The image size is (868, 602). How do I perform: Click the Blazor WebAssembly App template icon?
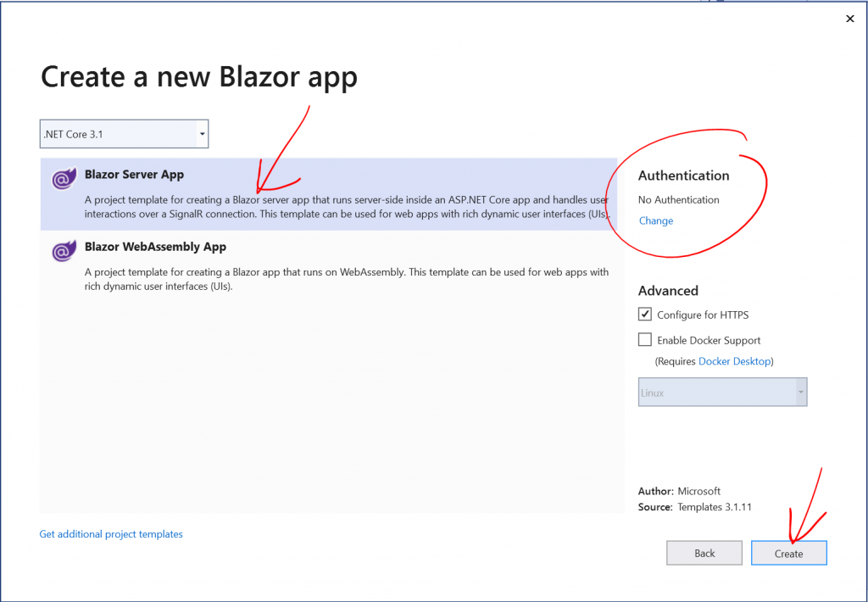coord(64,251)
